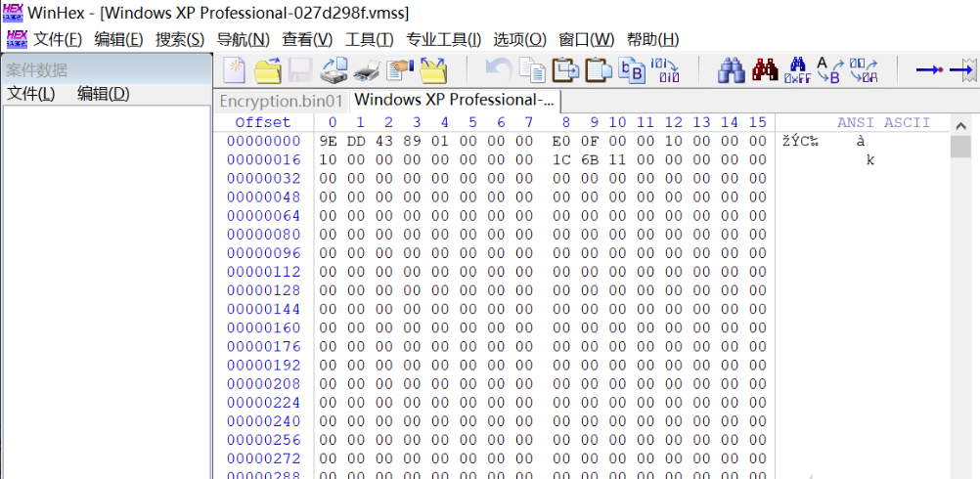980x479 pixels.
Task: Select hex byte 9E at offset 00000000
Action: coord(328,141)
